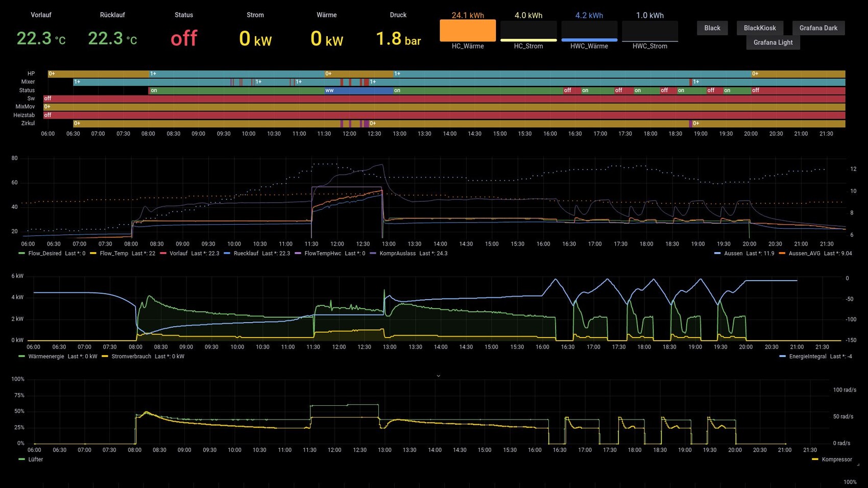Select the BlackKiosk theme button
Viewport: 868px width, 488px height.
(x=759, y=28)
